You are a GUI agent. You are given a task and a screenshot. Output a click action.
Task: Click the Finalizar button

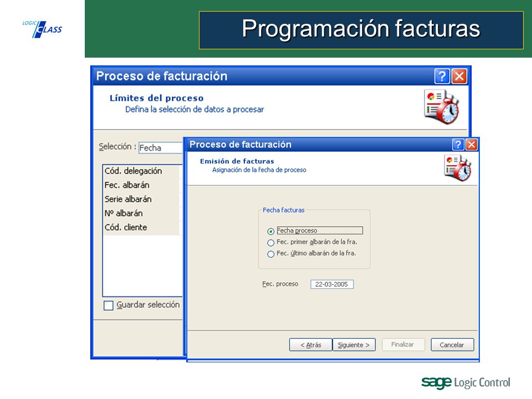(x=403, y=344)
